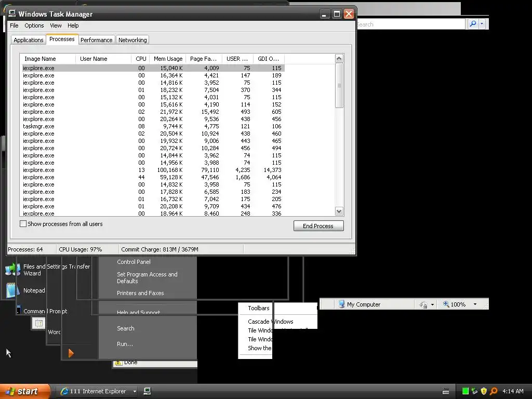Click the zoom magnifier icon at 100%

click(446, 304)
